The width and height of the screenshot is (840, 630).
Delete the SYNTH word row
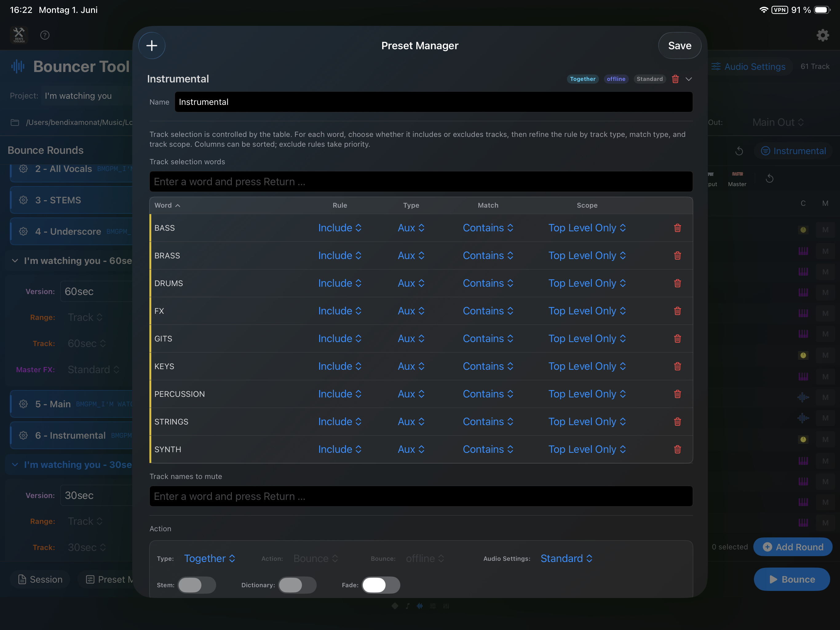(677, 449)
